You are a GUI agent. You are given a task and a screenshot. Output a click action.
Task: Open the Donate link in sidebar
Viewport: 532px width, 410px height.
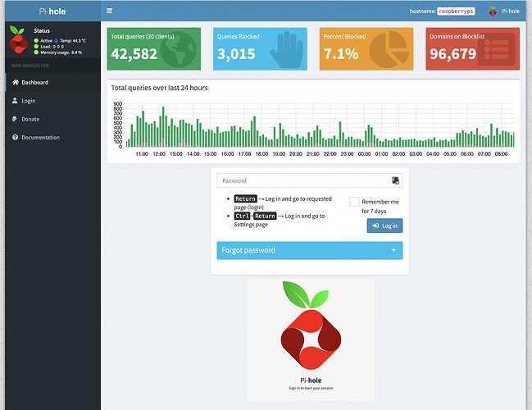[30, 119]
